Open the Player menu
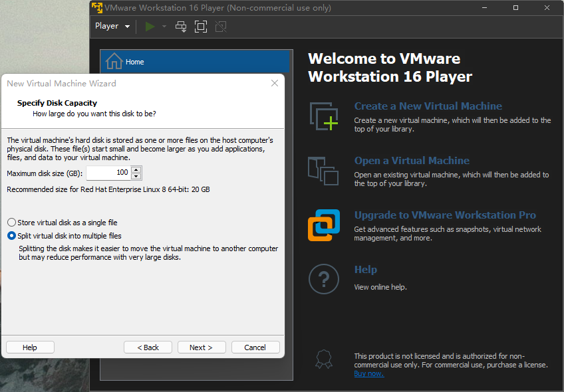Screen dimensions: 564x392 pos(112,26)
